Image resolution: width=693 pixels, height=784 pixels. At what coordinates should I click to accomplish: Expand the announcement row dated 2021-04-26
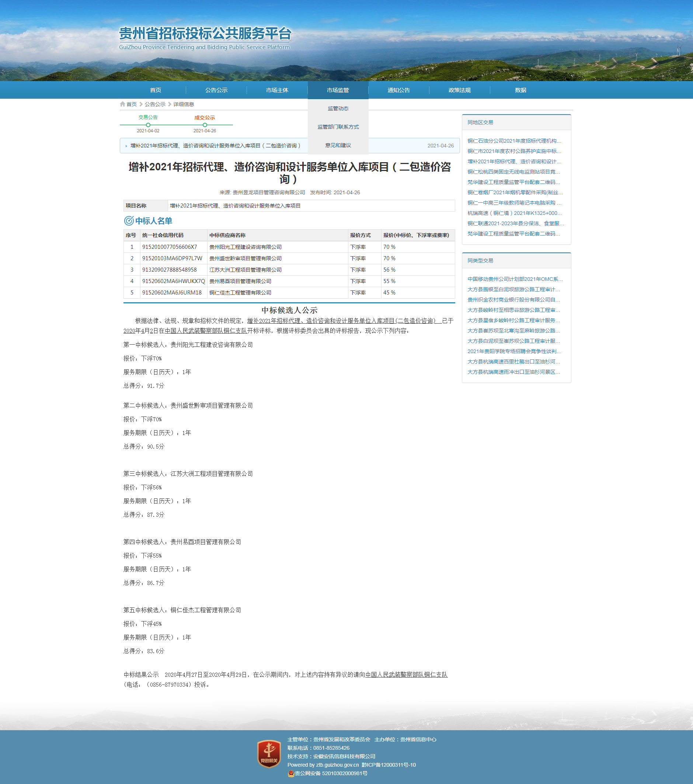tap(290, 146)
